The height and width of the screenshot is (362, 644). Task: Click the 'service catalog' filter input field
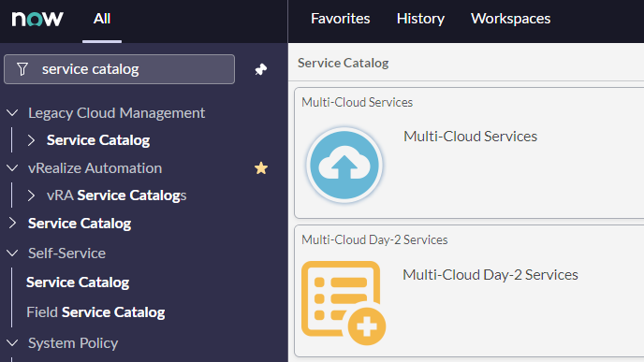coord(119,69)
